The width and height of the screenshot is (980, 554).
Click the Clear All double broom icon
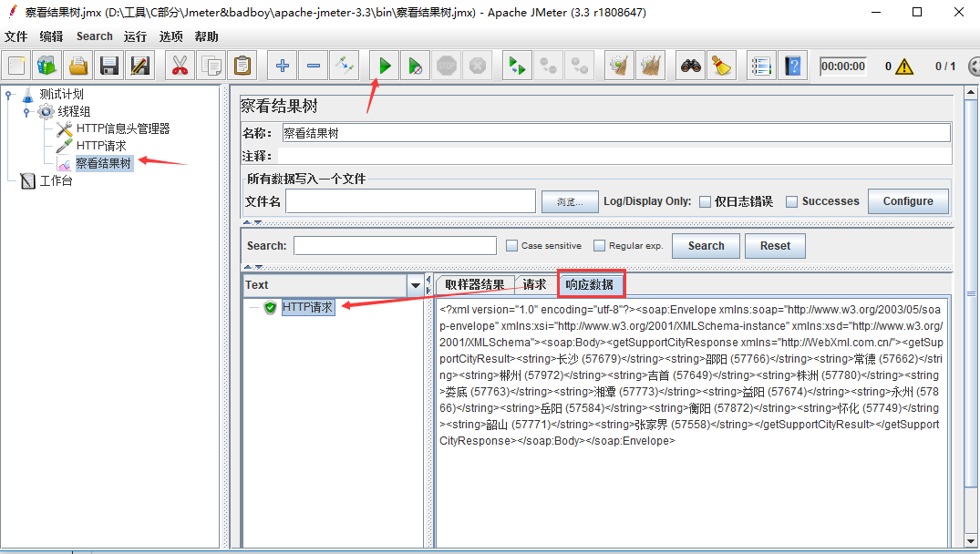pos(651,66)
